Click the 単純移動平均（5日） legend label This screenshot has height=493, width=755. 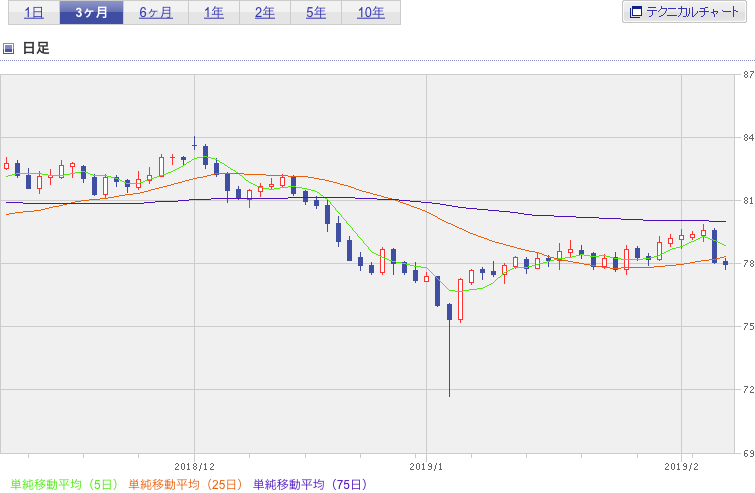click(x=64, y=484)
